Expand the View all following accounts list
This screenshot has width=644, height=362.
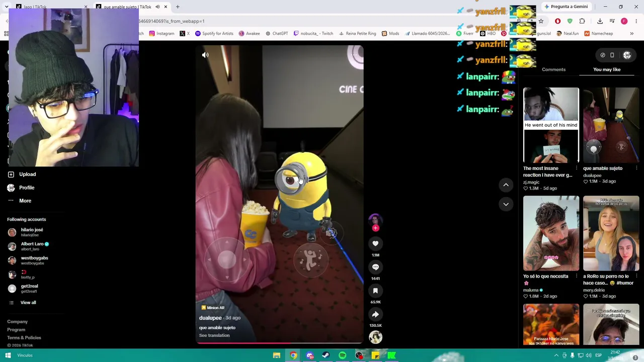coord(23,303)
